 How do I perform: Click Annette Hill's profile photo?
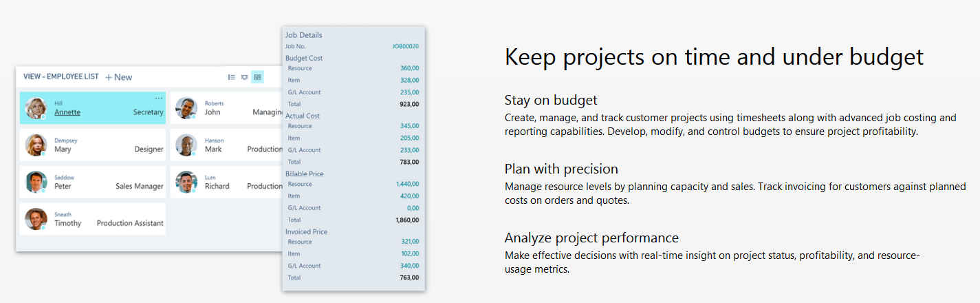click(x=36, y=108)
